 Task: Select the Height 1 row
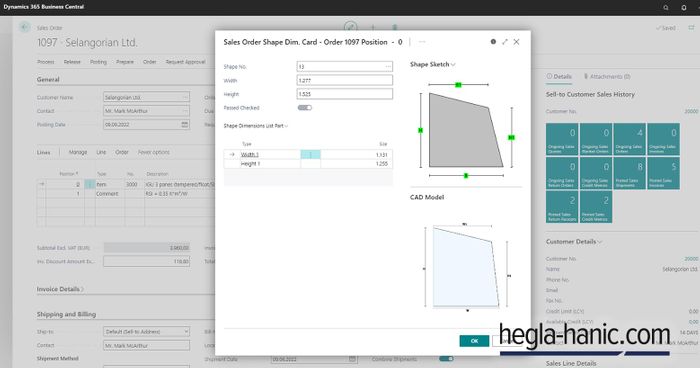pyautogui.click(x=308, y=164)
